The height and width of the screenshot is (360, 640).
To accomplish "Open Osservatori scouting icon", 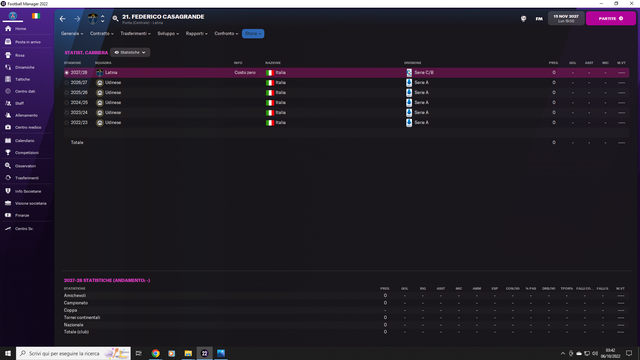I will (8, 166).
